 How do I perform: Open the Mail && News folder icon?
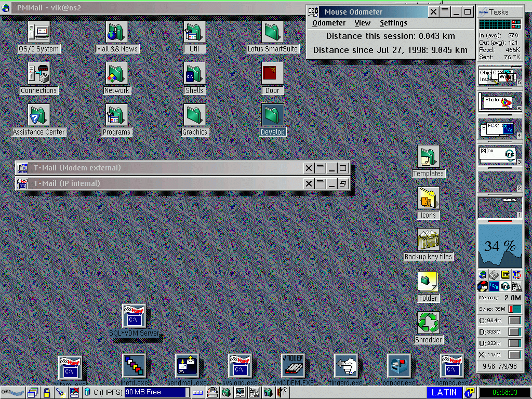[117, 32]
